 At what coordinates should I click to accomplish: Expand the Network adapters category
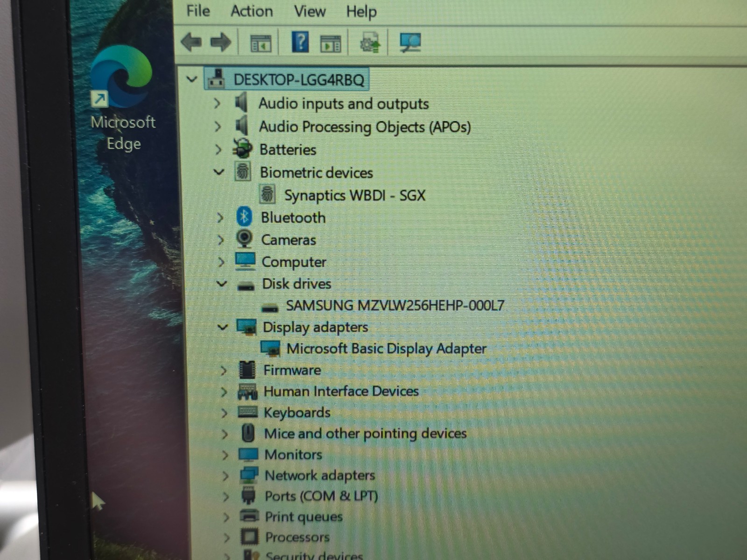pyautogui.click(x=226, y=476)
